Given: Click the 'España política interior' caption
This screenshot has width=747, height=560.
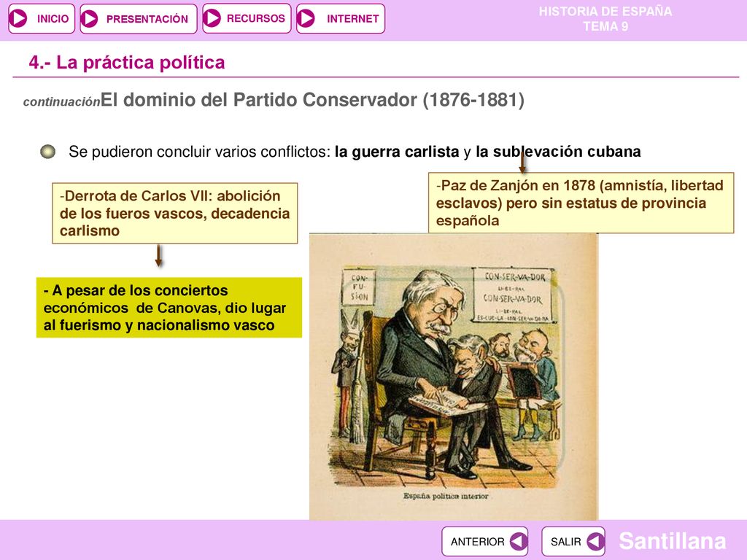Looking at the screenshot, I should [x=446, y=496].
